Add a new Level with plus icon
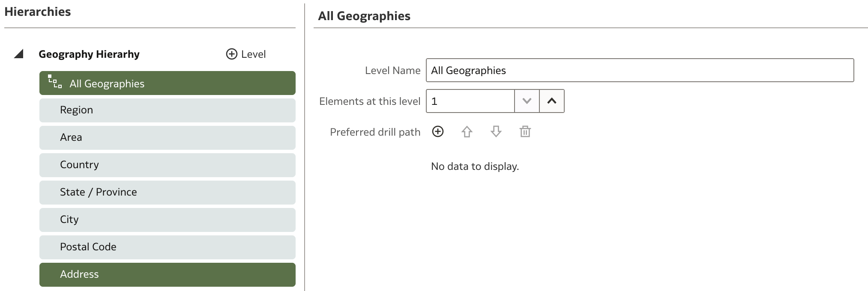Screen dimensions: 868x291 pyautogui.click(x=231, y=54)
